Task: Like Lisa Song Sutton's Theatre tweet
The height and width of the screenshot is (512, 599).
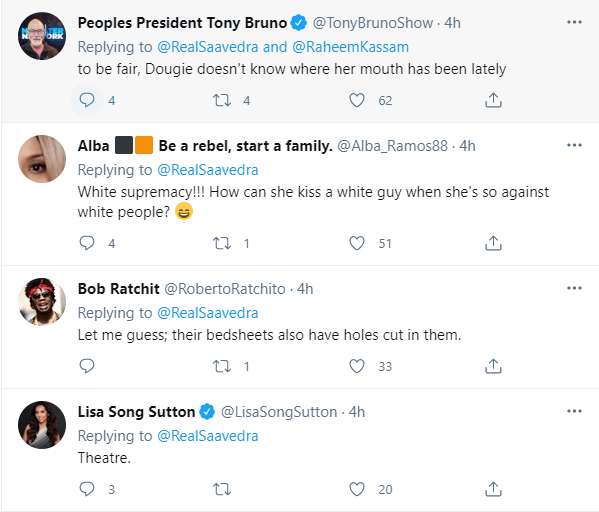Action: click(x=357, y=489)
